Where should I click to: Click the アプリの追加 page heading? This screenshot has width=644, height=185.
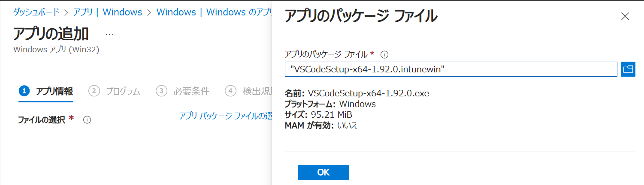(x=51, y=33)
